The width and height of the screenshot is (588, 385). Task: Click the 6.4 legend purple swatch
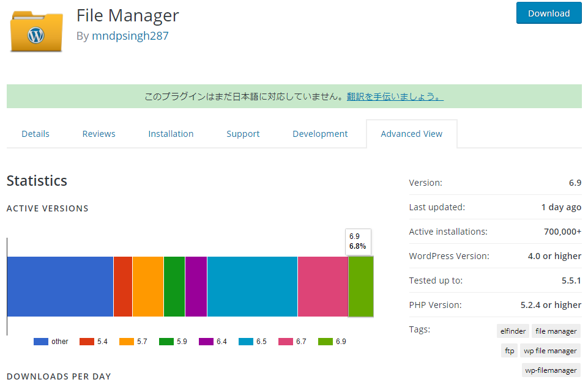tap(206, 342)
